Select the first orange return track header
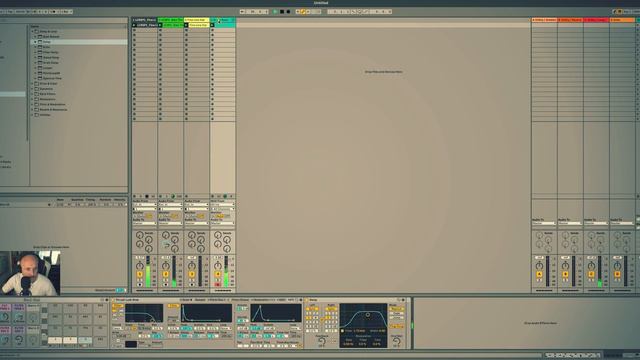Viewport: 640px width, 360px height. [544, 20]
